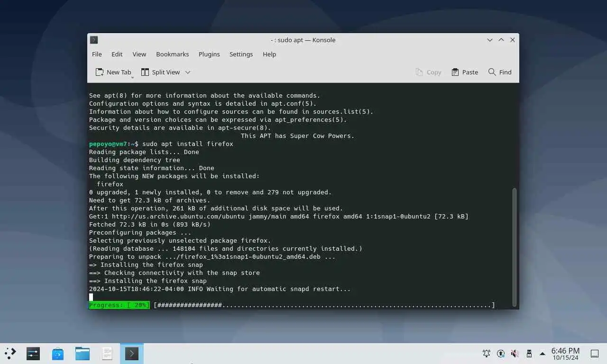The image size is (607, 364).
Task: Click 'Need to get 72.3 kB' line
Action: tap(150, 200)
